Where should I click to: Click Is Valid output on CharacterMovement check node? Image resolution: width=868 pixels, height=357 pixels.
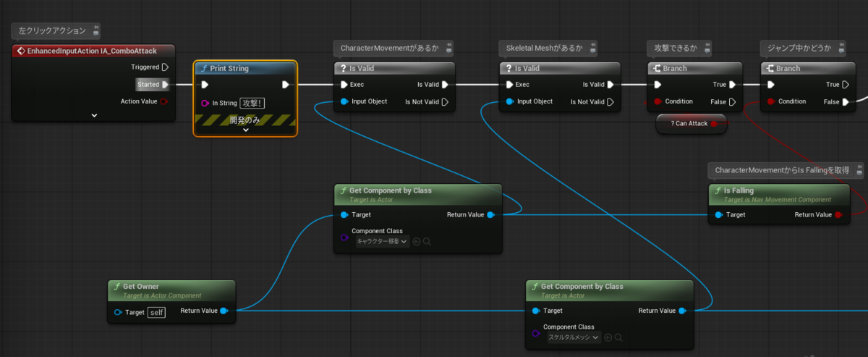pyautogui.click(x=445, y=84)
